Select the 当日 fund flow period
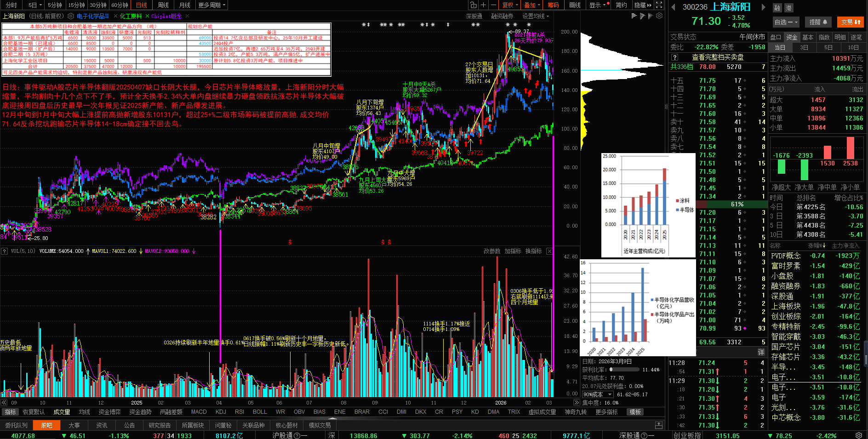 click(x=780, y=47)
